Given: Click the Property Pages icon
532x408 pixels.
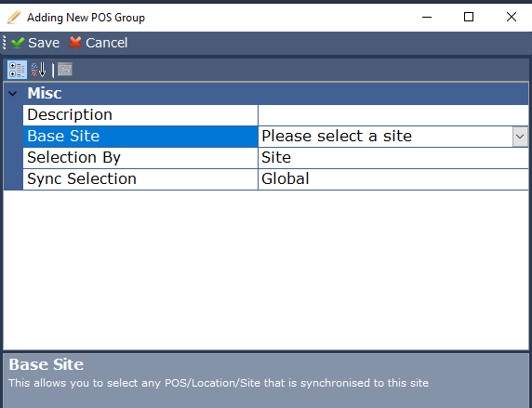Looking at the screenshot, I should pos(65,70).
